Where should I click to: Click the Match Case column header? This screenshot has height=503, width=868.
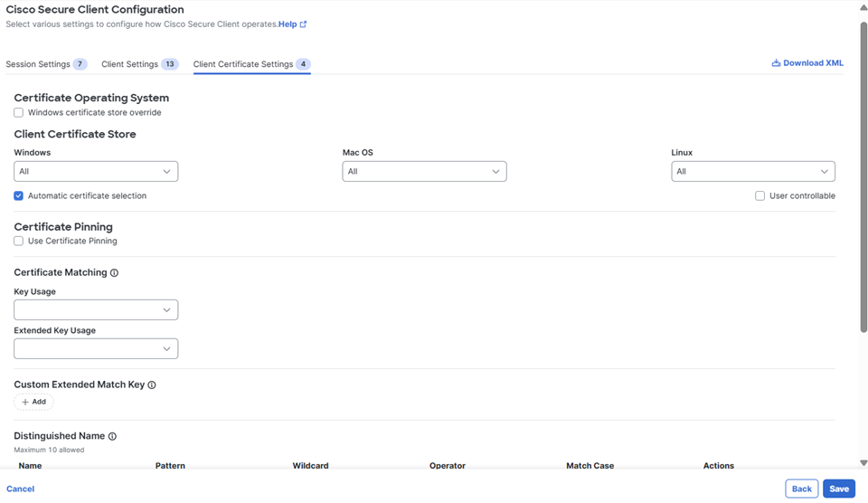coord(590,465)
